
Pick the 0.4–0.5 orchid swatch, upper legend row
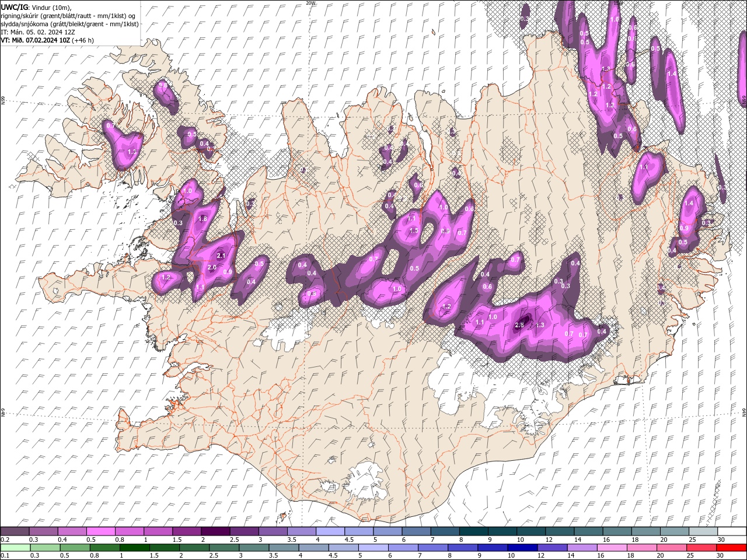[x=72, y=531]
